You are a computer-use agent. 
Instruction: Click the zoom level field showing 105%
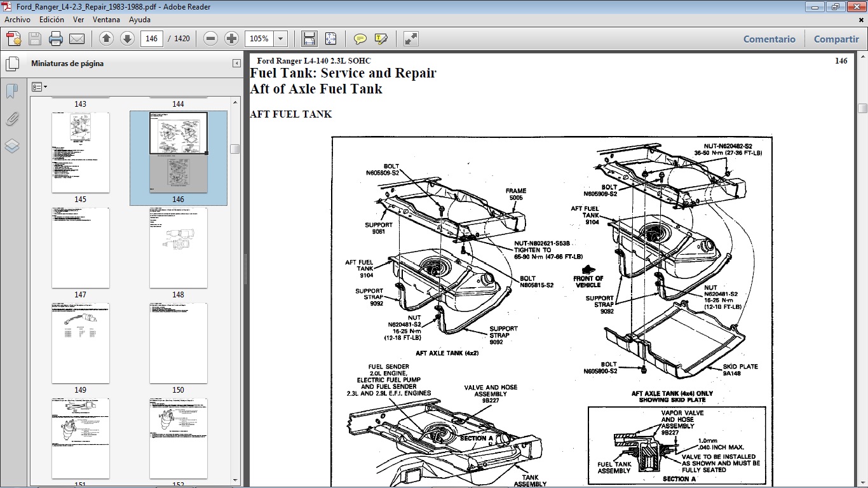coord(259,39)
